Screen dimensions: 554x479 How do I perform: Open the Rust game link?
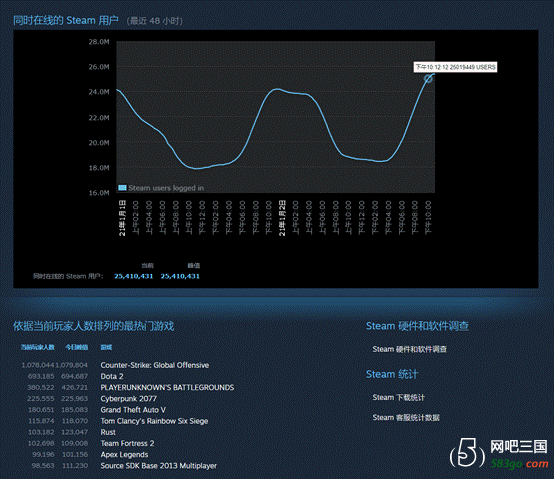click(x=108, y=432)
